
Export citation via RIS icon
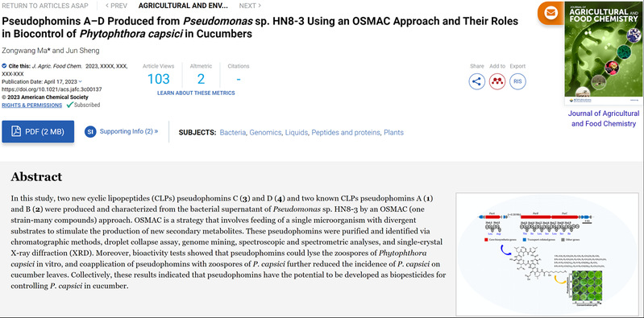point(517,81)
